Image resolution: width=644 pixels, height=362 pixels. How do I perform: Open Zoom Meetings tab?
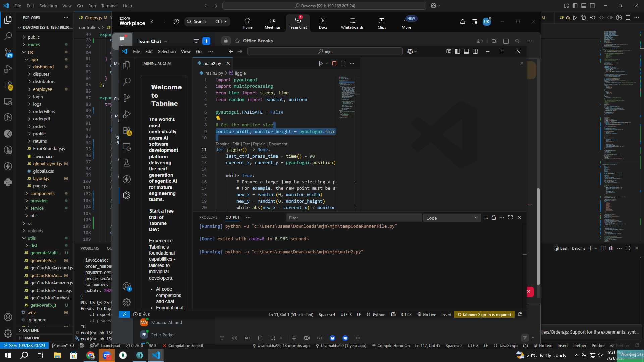pyautogui.click(x=272, y=23)
